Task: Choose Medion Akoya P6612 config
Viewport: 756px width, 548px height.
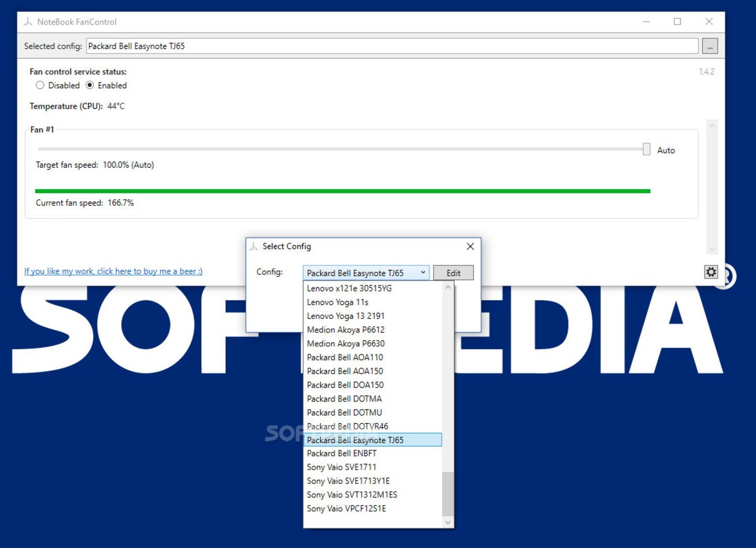Action: click(x=373, y=330)
